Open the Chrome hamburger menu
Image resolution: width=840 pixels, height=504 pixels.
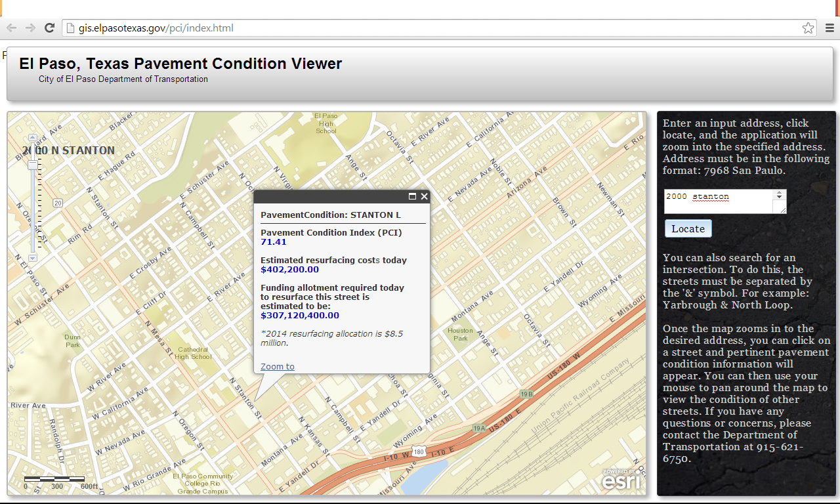tap(829, 28)
